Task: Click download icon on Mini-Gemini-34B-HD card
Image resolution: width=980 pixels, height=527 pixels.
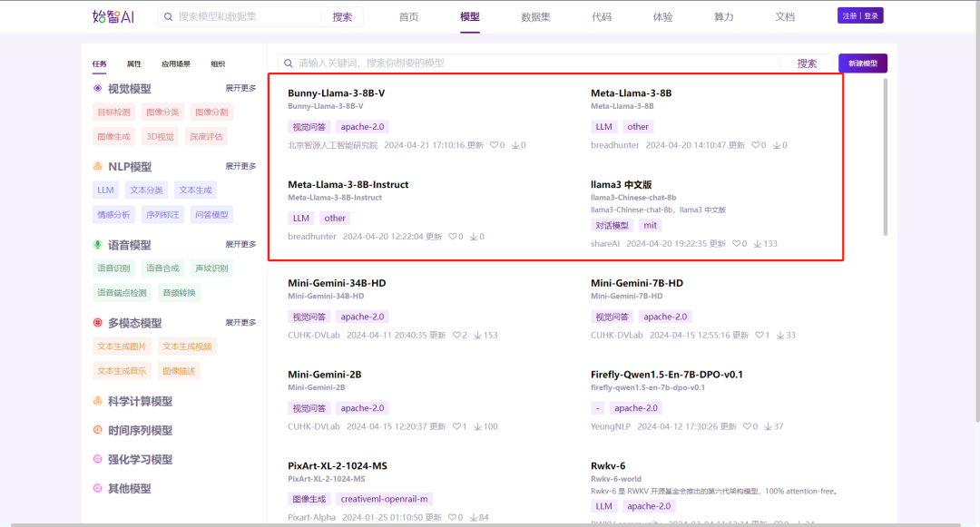Action: tap(477, 336)
